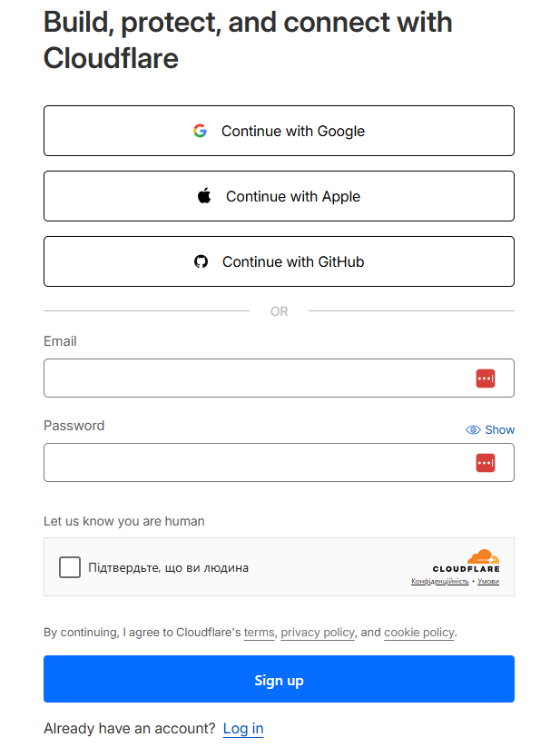This screenshot has width=560, height=747.
Task: Click the Google logo icon
Action: [200, 131]
